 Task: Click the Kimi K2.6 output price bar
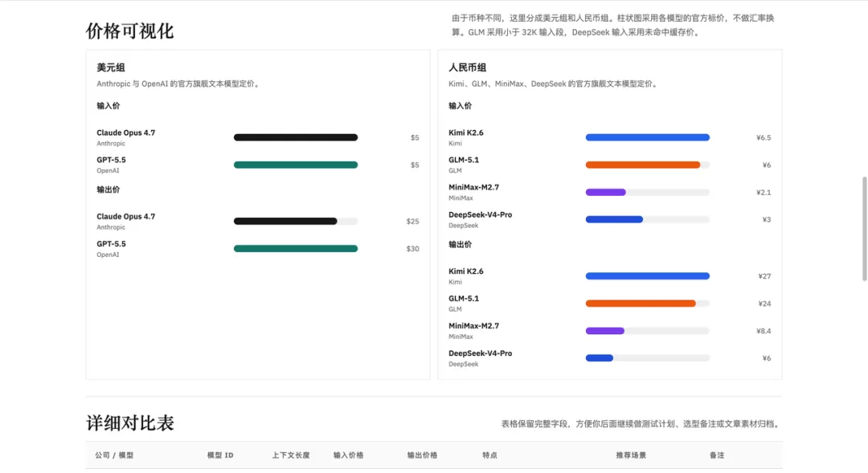648,276
